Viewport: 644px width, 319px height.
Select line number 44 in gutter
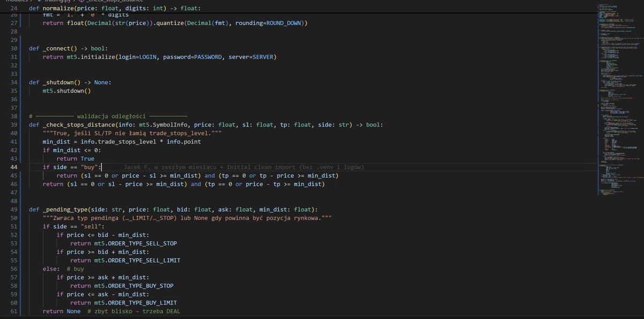point(14,167)
